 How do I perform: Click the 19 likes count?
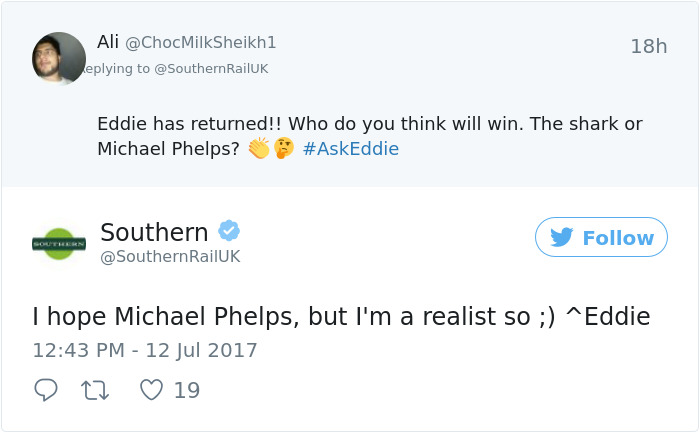[x=186, y=390]
